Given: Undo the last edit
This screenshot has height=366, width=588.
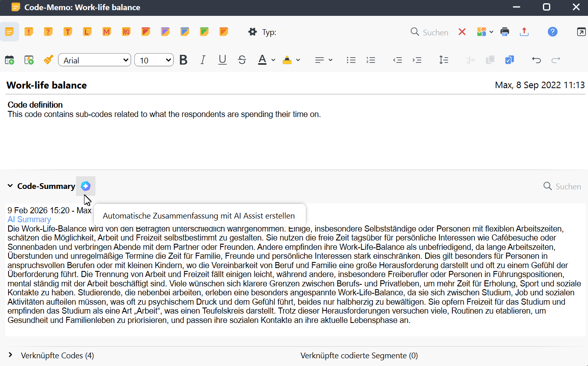Looking at the screenshot, I should 536,60.
